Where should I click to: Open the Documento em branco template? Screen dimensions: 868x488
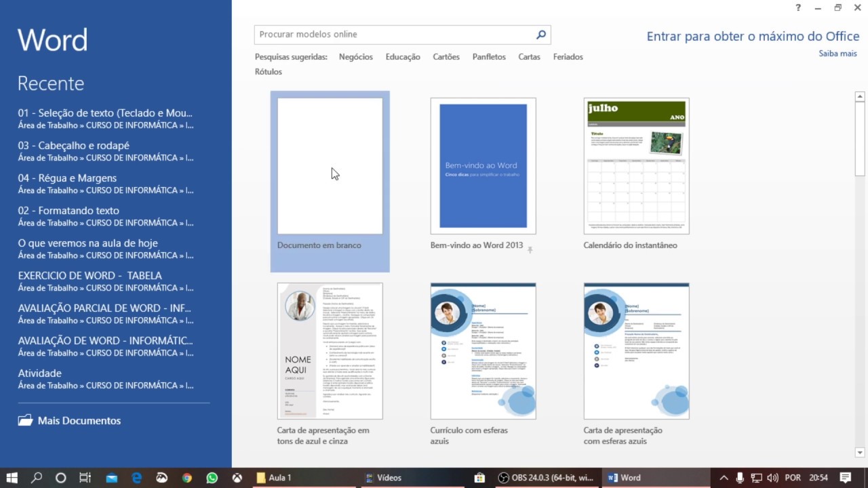pos(330,180)
